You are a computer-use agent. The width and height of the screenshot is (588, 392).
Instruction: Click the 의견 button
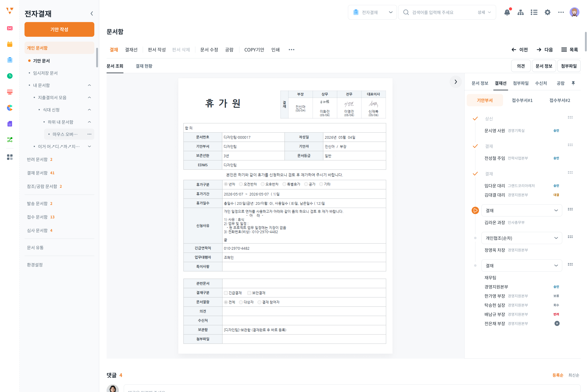click(521, 66)
